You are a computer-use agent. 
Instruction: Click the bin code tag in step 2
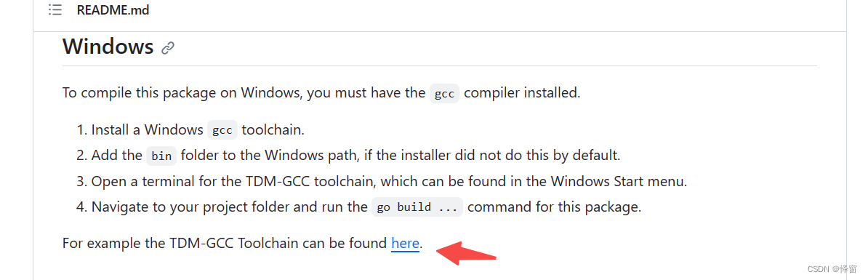161,156
